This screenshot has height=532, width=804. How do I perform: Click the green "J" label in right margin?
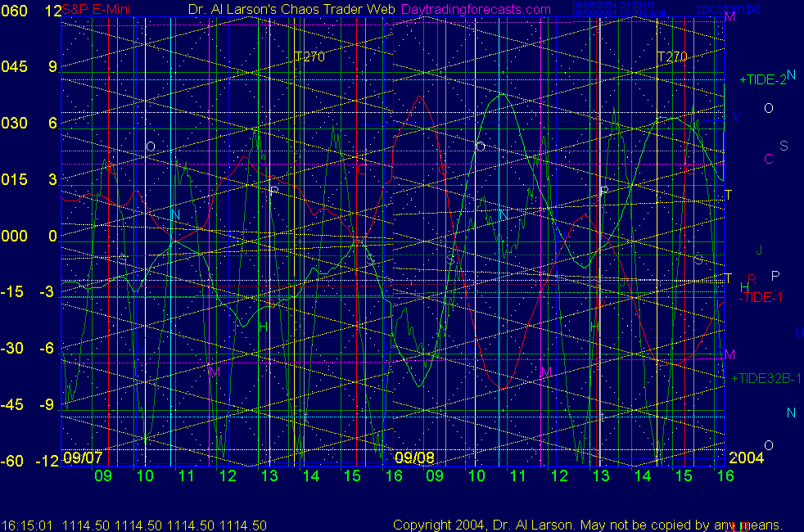click(x=759, y=250)
